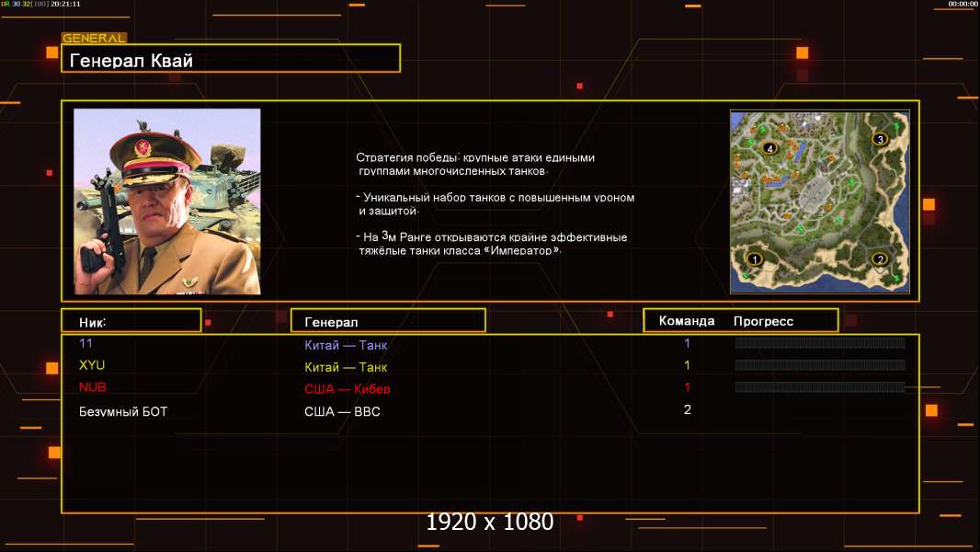Click 'Китай — Танк' in XYU's row
This screenshot has height=552, width=980.
[x=346, y=367]
